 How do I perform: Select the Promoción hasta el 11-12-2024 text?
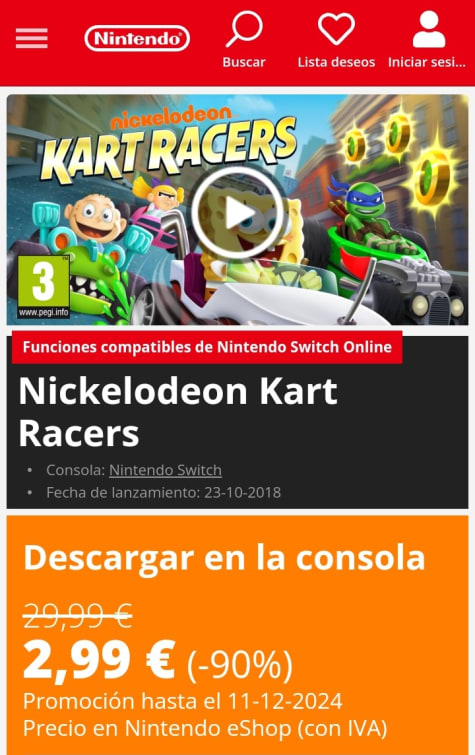[183, 701]
